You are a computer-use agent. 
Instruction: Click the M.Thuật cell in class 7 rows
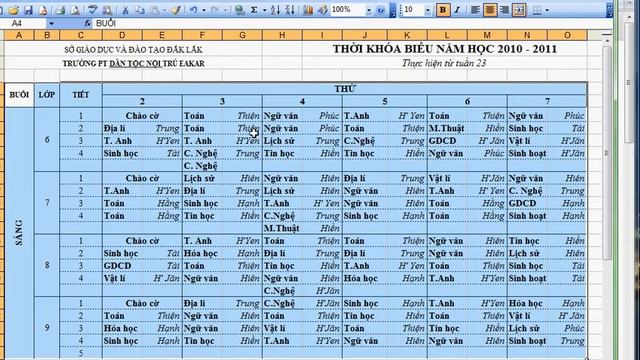point(281,228)
